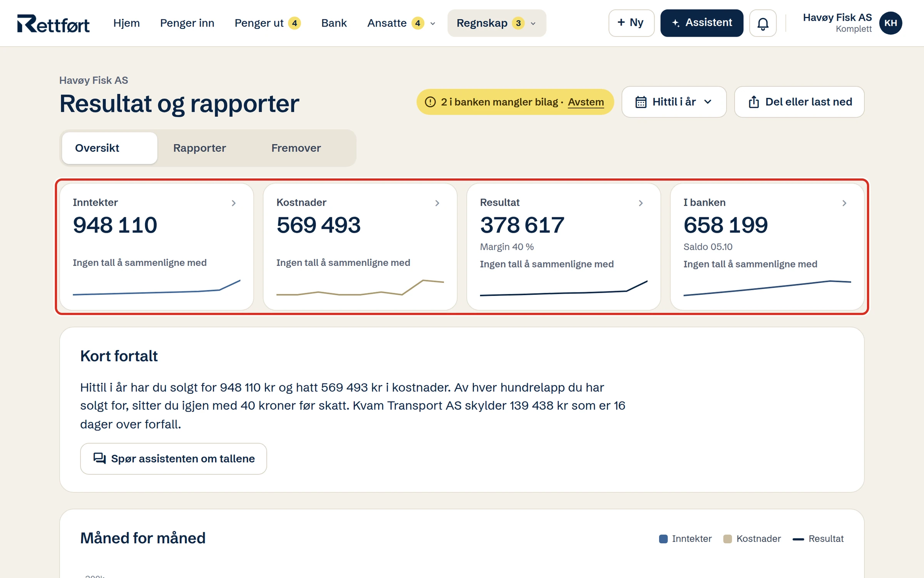Open Penger inn section
924x578 pixels.
point(187,23)
